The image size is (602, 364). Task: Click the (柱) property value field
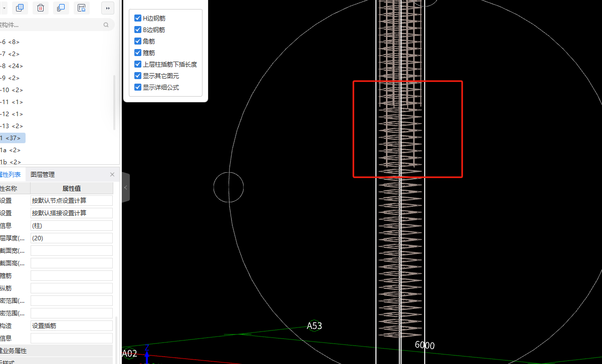pyautogui.click(x=72, y=225)
